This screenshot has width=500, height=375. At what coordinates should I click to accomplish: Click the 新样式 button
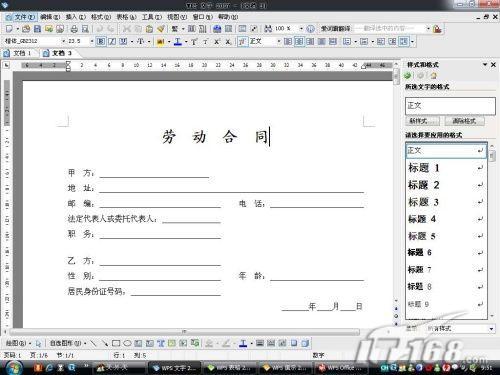[422, 121]
